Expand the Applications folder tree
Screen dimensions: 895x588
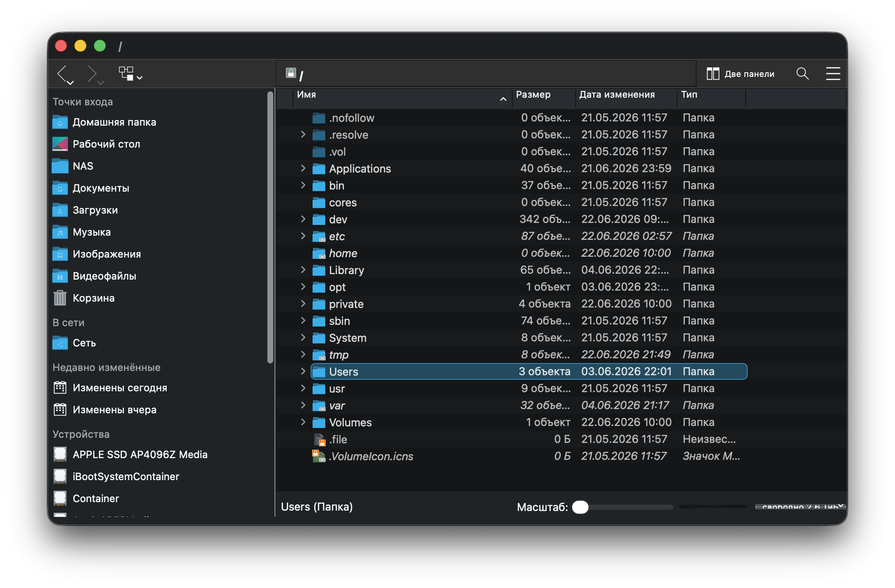pos(303,168)
